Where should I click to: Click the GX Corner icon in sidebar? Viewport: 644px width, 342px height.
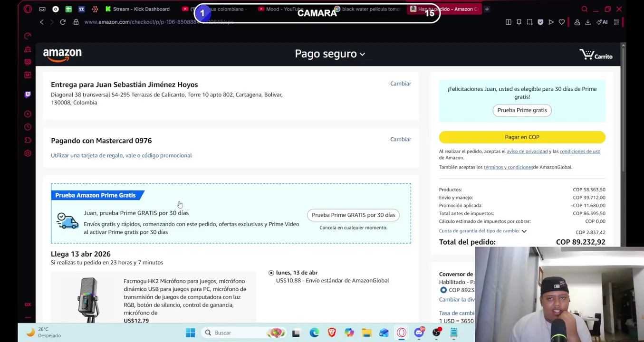coord(28,304)
